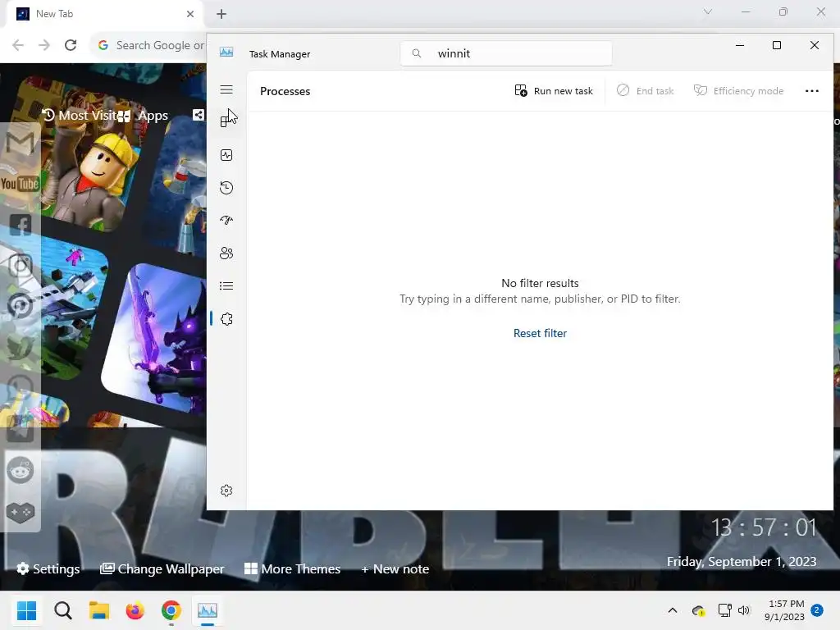The height and width of the screenshot is (630, 840).
Task: Open the Services page in Task Manager
Action: [226, 319]
